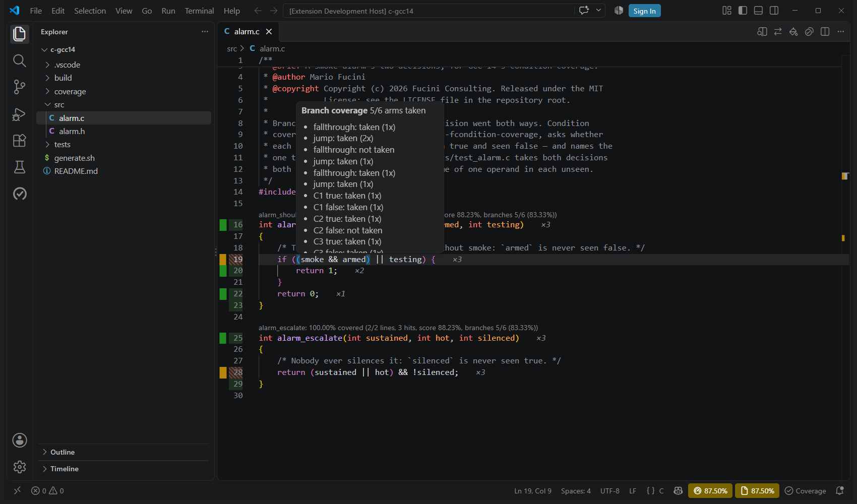Screen dimensions: 857x504
Task: Click the notifications bell in status bar
Action: click(x=840, y=491)
